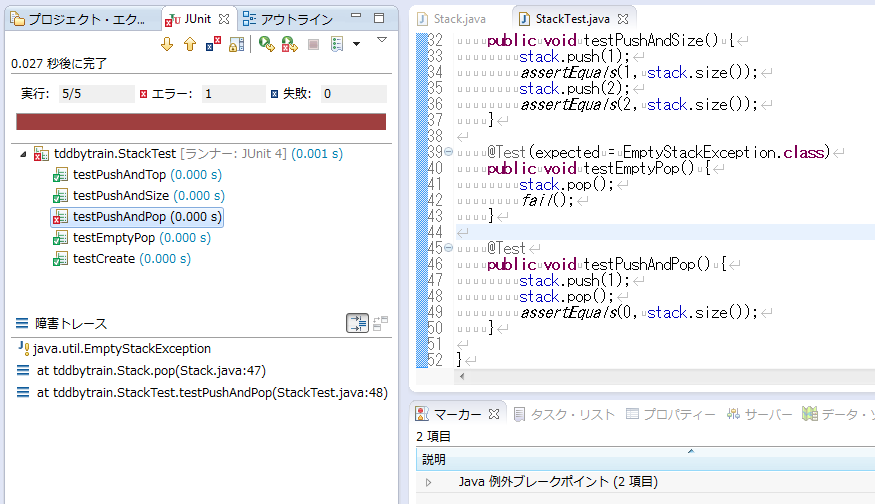Collapse tddbytrain.StackTest tree node
875x504 pixels.
(23, 154)
